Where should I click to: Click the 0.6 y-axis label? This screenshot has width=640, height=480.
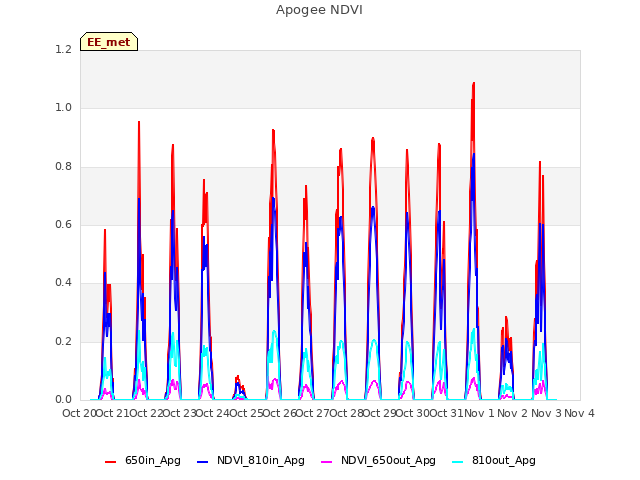63,224
